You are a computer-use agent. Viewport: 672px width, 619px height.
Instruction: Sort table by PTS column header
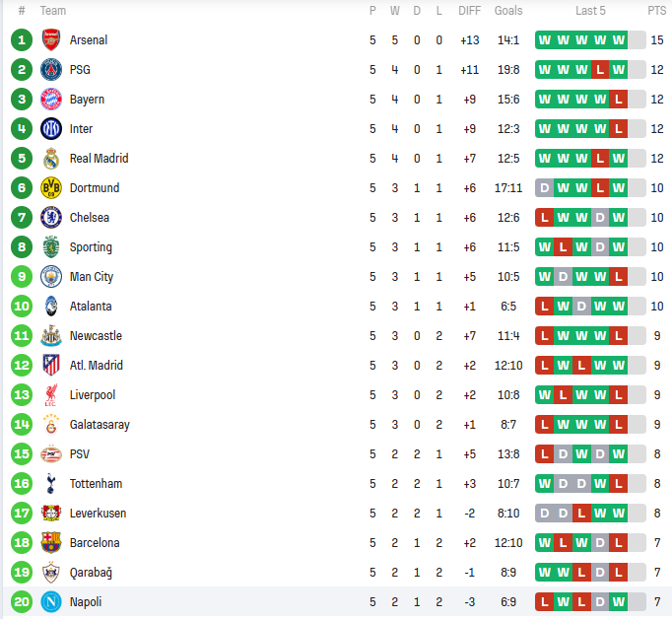point(656,11)
